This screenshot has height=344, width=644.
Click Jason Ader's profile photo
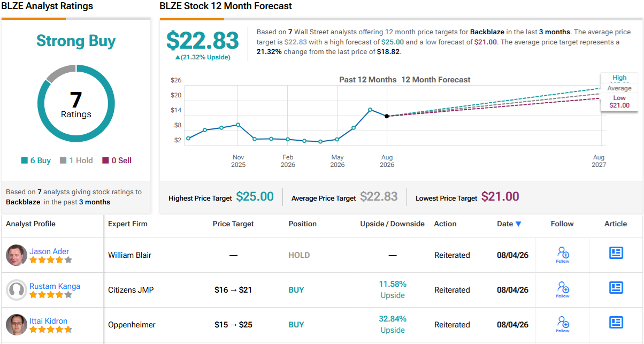click(17, 255)
